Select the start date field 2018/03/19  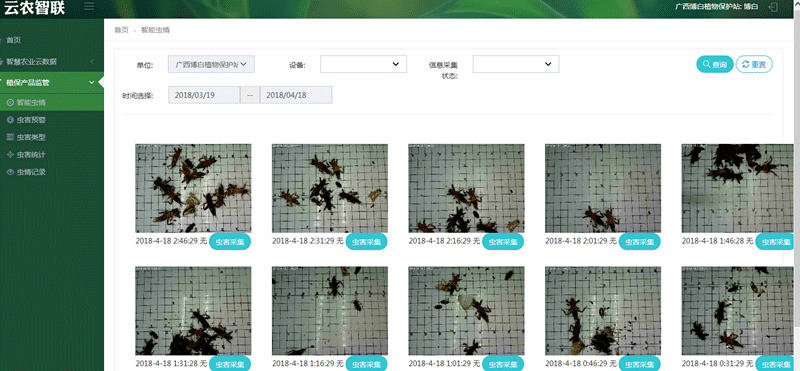pyautogui.click(x=204, y=95)
